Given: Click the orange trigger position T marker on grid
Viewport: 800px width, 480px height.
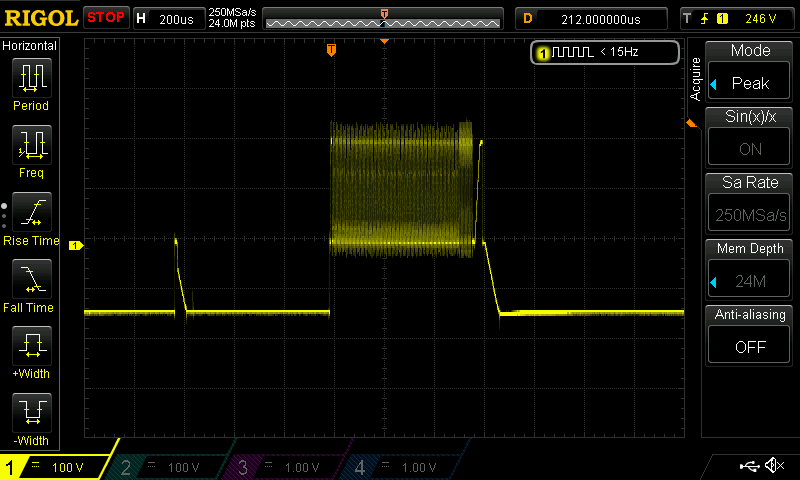Looking at the screenshot, I should [x=331, y=50].
